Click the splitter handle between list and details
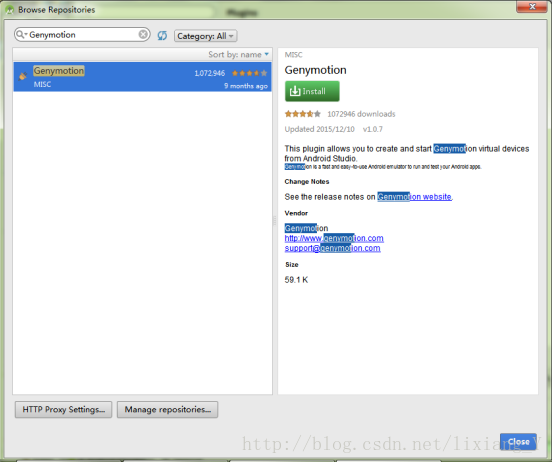This screenshot has height=462, width=552. (x=275, y=221)
